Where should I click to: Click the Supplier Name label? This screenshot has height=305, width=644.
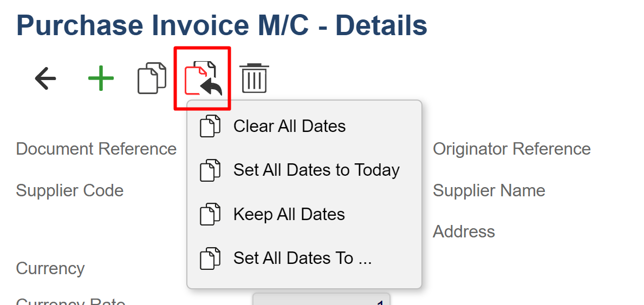(x=489, y=190)
